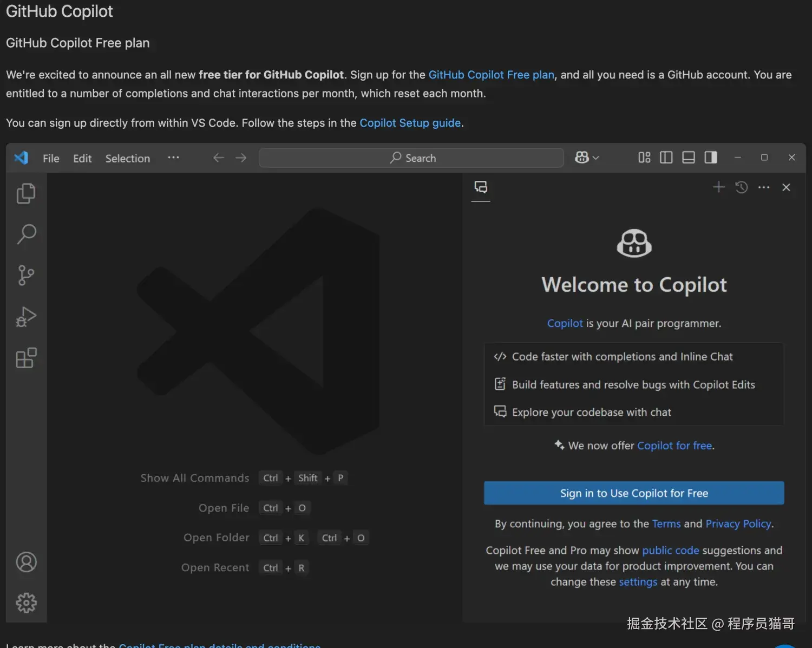Show chat history
812x648 pixels.
pos(742,187)
